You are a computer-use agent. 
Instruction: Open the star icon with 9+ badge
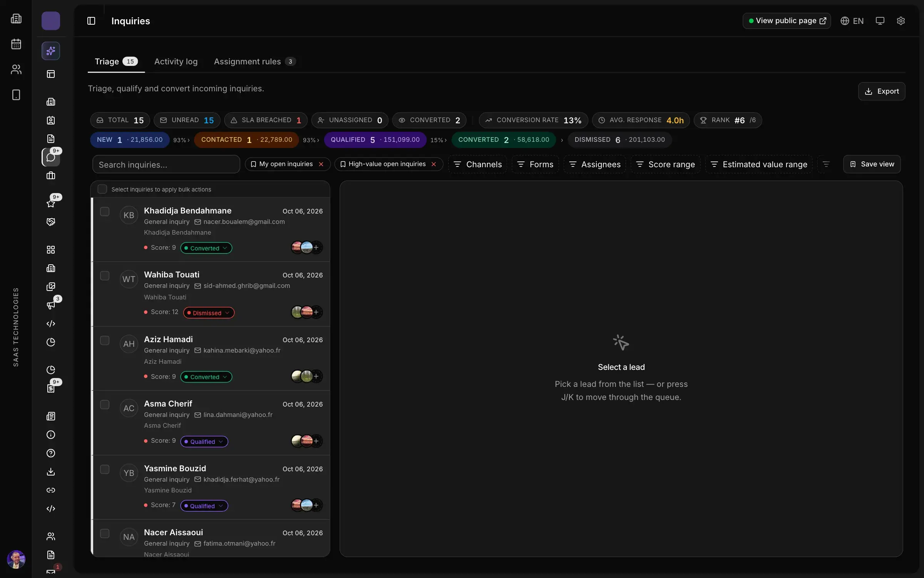pyautogui.click(x=51, y=203)
